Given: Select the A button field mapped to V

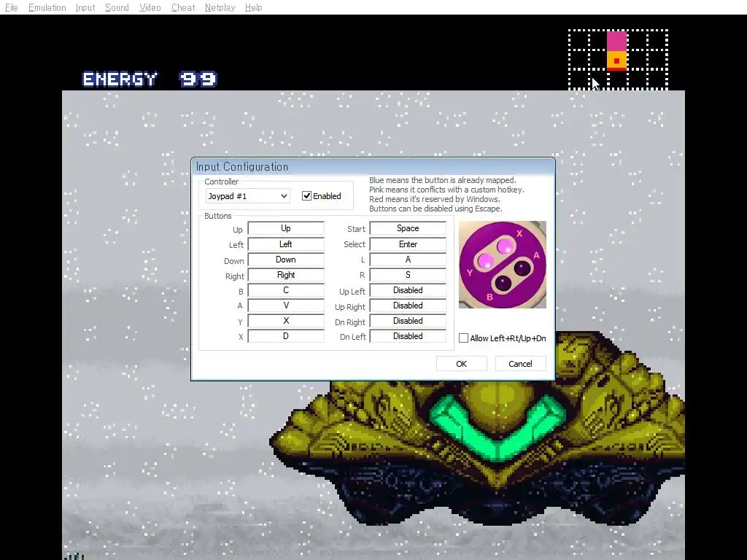Looking at the screenshot, I should pos(286,306).
